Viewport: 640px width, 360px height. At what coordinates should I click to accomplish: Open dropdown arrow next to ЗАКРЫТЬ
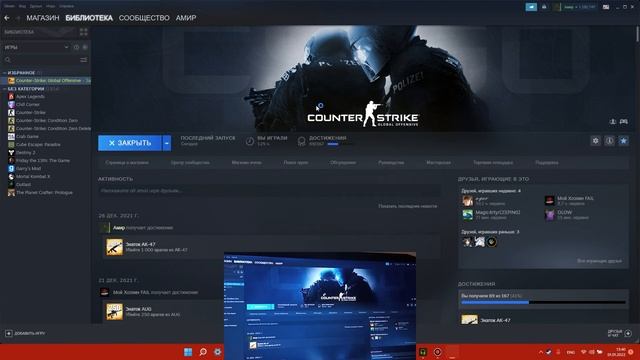point(167,143)
